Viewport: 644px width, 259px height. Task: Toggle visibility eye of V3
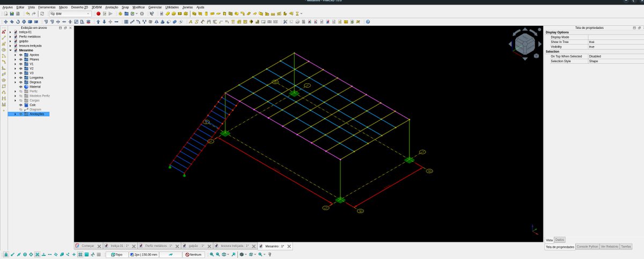(x=21, y=73)
